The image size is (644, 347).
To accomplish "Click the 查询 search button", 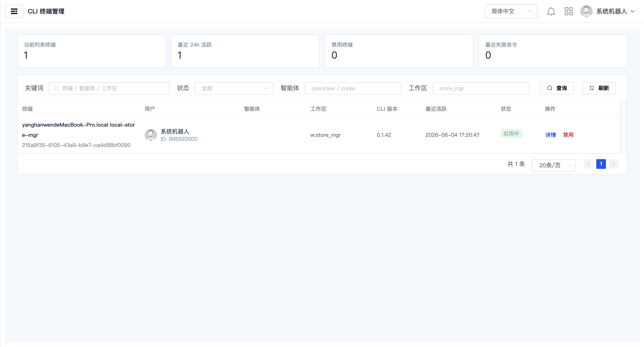I will [x=557, y=88].
